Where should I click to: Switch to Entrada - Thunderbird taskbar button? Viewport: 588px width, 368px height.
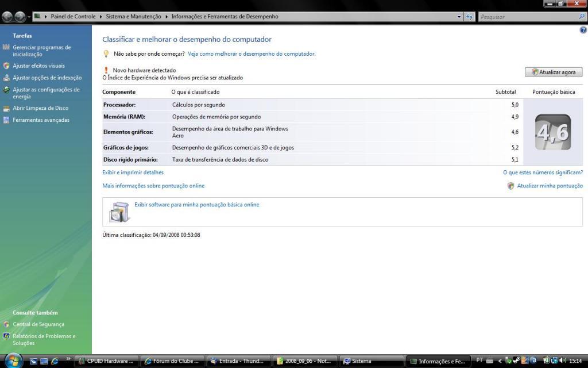pyautogui.click(x=238, y=361)
